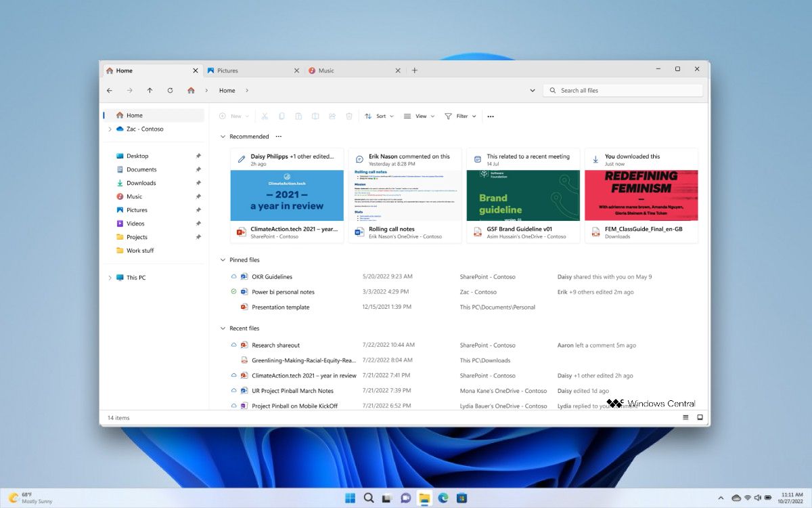This screenshot has height=508, width=812.
Task: Click the Cut scissors icon
Action: click(265, 117)
